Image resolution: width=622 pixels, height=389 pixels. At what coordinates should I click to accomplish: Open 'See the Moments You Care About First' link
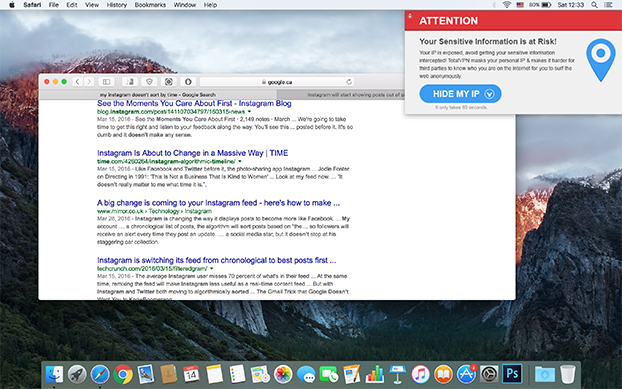click(194, 103)
